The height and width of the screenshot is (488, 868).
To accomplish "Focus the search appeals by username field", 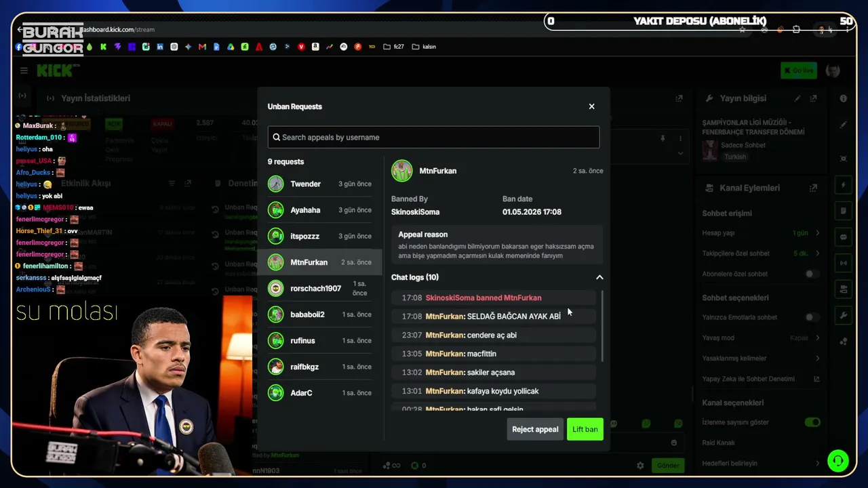I will coord(433,137).
